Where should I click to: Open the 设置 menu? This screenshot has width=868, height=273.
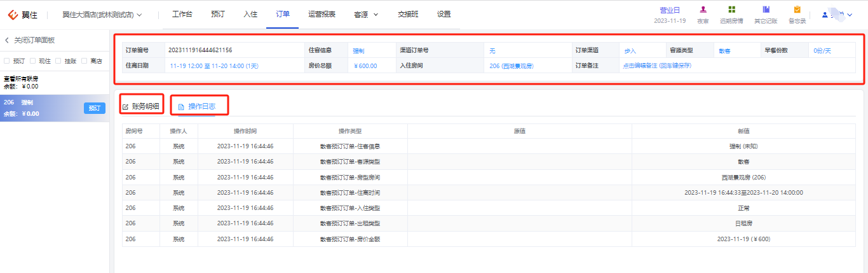pyautogui.click(x=444, y=14)
